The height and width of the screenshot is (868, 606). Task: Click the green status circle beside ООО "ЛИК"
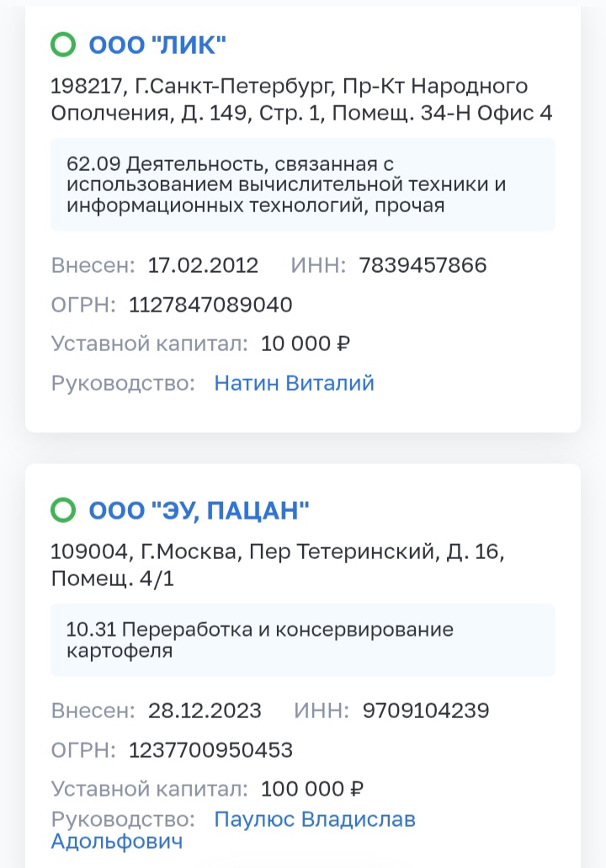(62, 45)
